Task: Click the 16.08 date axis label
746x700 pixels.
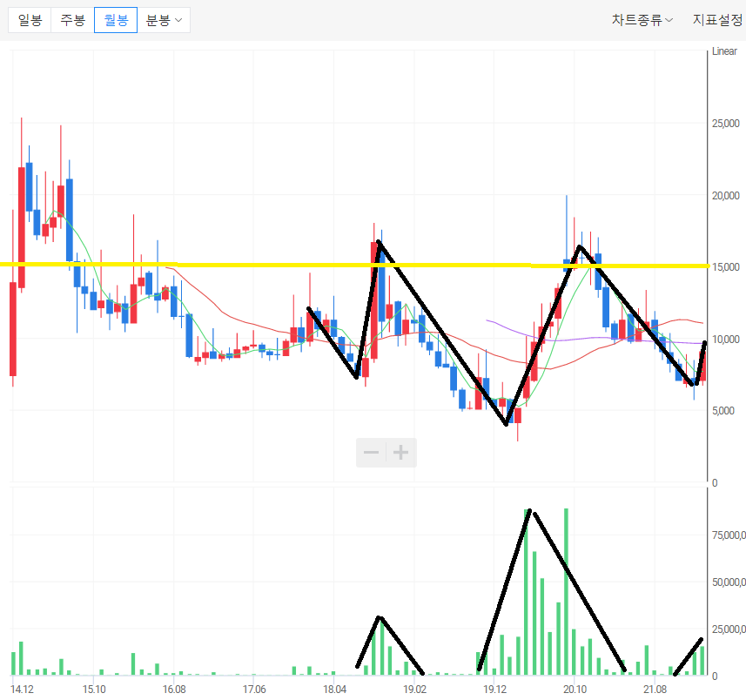Action: 174,690
